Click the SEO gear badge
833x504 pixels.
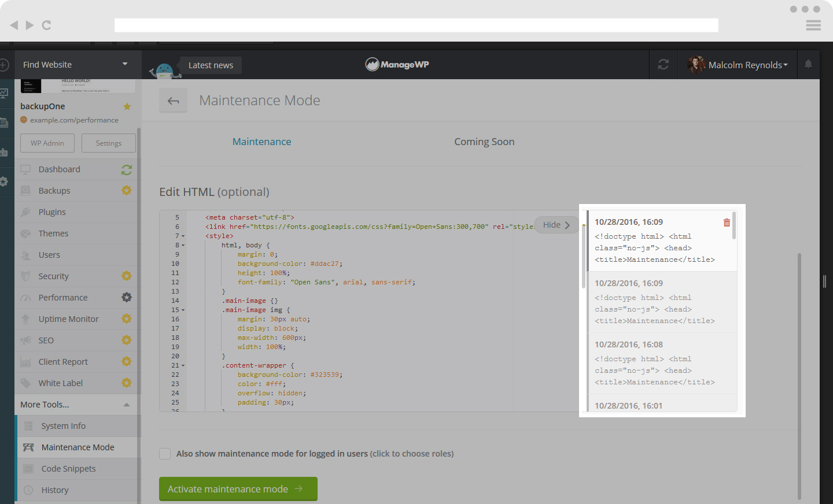126,340
